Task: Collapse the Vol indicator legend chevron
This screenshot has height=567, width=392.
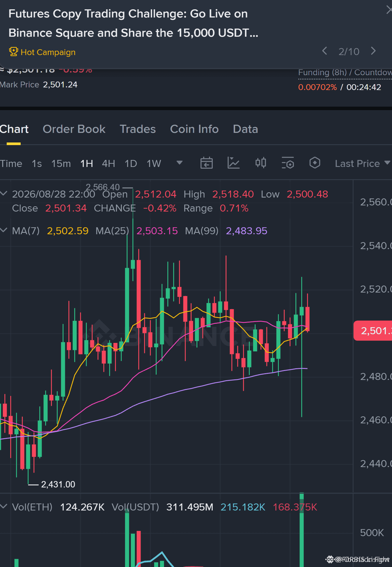Action: coord(4,506)
